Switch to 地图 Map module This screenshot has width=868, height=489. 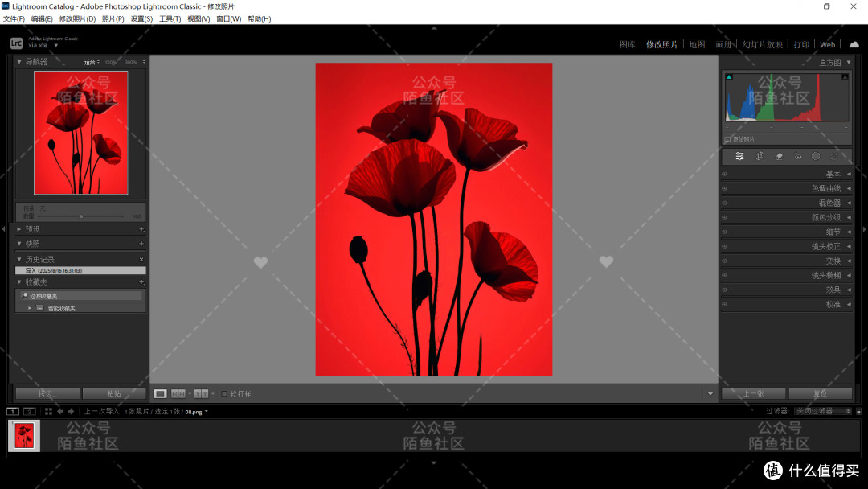coord(697,44)
